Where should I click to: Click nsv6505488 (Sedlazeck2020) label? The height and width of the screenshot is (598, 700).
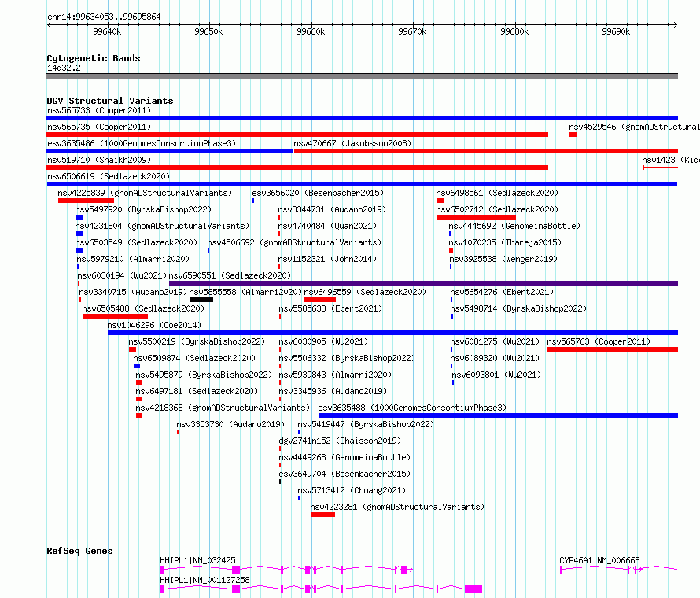coord(143,308)
